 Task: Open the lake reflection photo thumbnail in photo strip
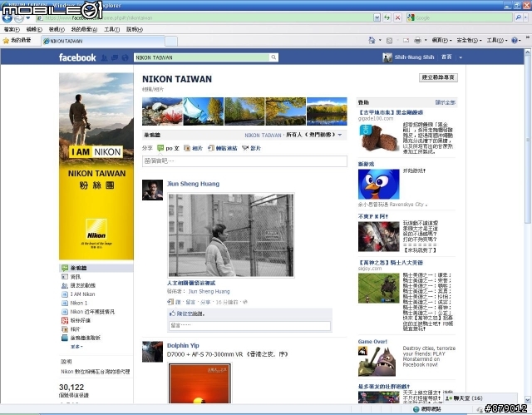(x=327, y=111)
